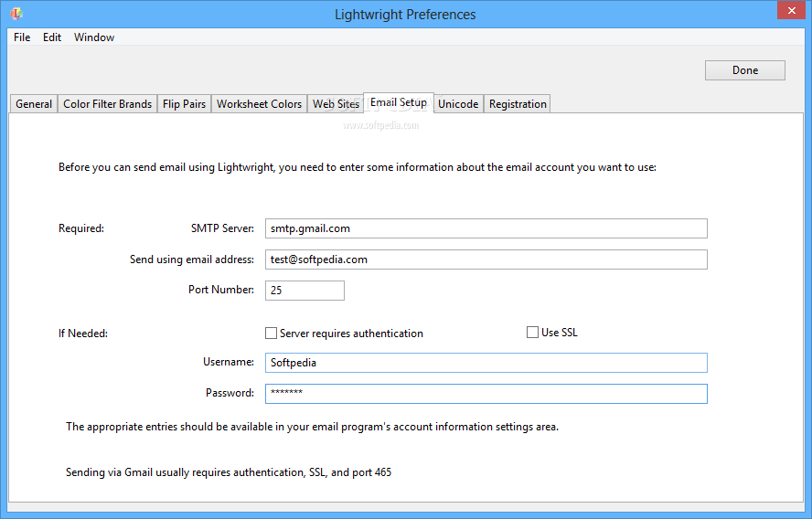812x519 pixels.
Task: Switch to the Color Filter Brands tab
Action: [x=107, y=103]
